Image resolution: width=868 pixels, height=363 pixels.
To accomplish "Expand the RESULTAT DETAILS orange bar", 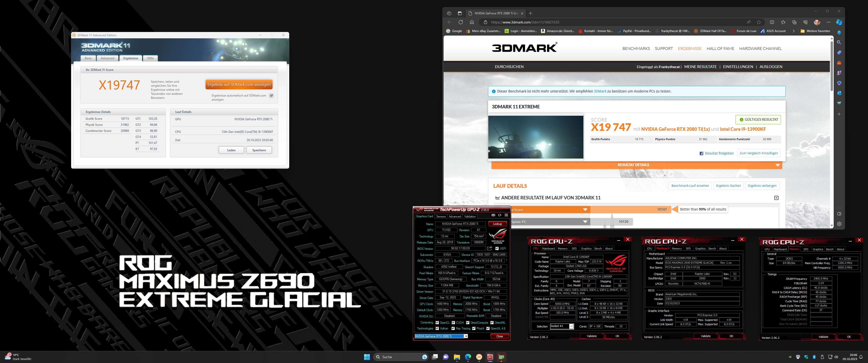I will pyautogui.click(x=637, y=165).
